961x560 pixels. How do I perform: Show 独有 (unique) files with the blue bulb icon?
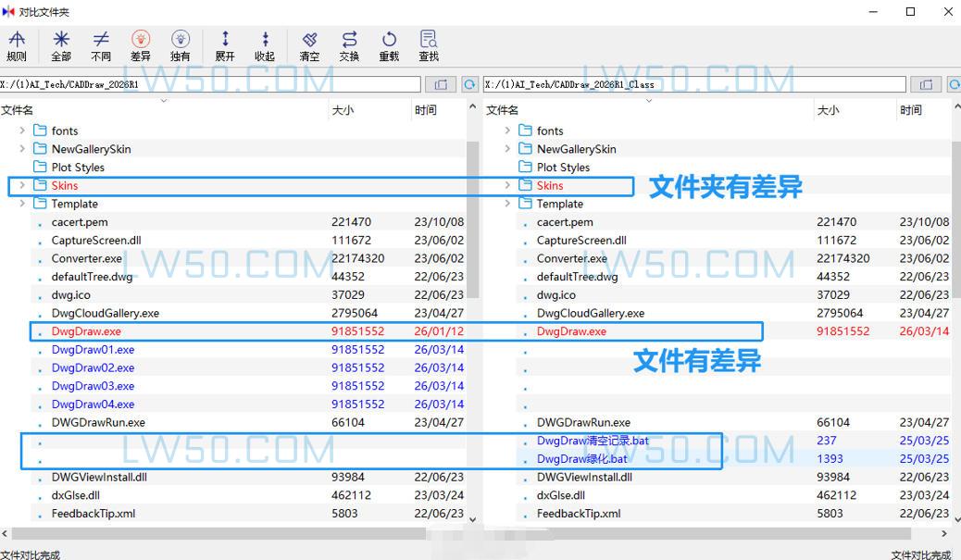[181, 44]
